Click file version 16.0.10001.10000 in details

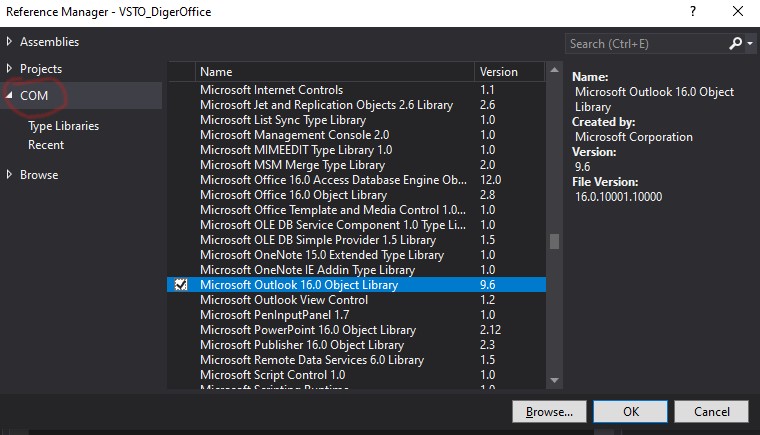coord(618,197)
